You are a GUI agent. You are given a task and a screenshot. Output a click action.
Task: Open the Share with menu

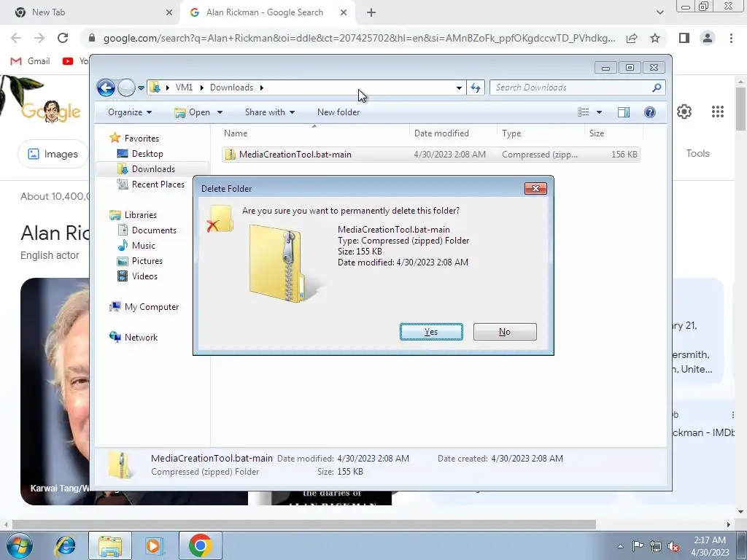click(x=270, y=112)
